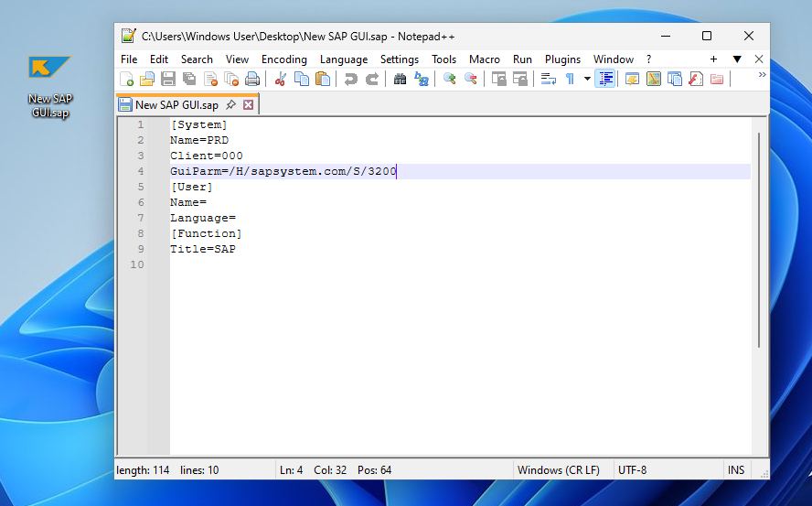
Task: Open the Encoding menu
Action: 283,59
